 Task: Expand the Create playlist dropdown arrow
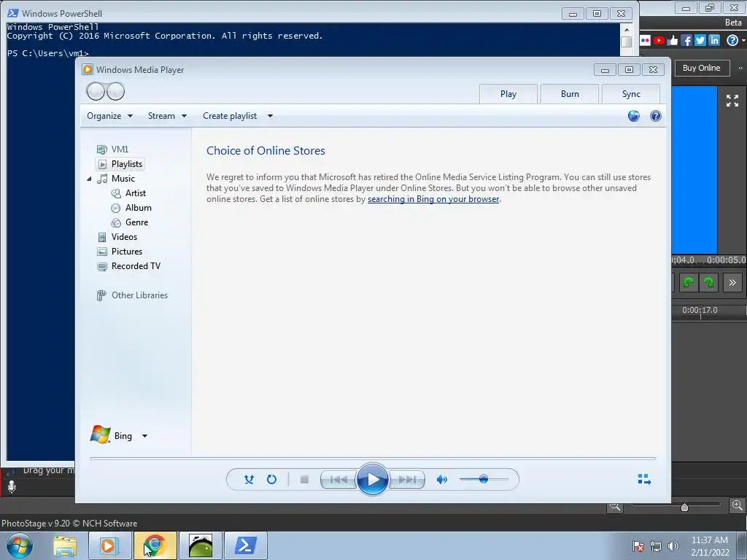[x=270, y=116]
